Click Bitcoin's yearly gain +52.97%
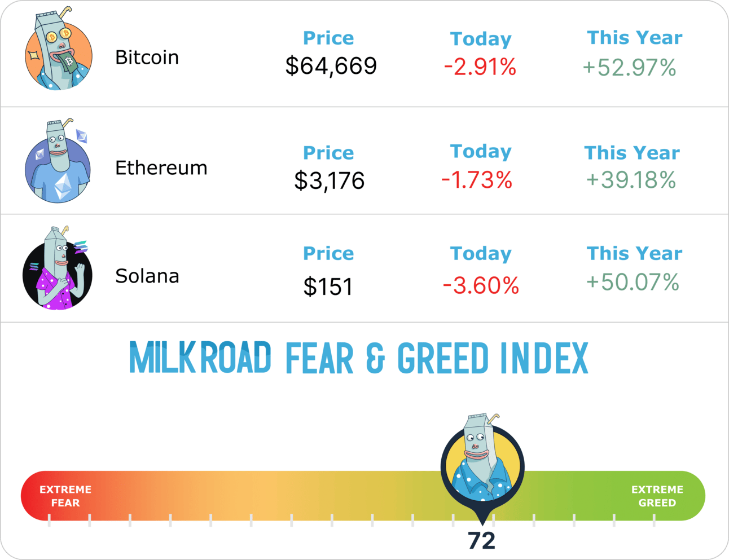The width and height of the screenshot is (729, 560). (x=629, y=68)
